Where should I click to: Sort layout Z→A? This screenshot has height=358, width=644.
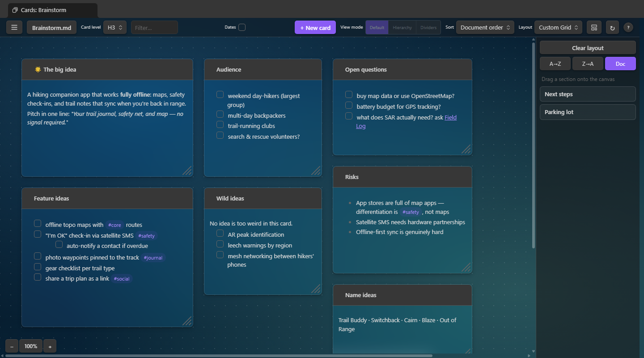(x=588, y=64)
